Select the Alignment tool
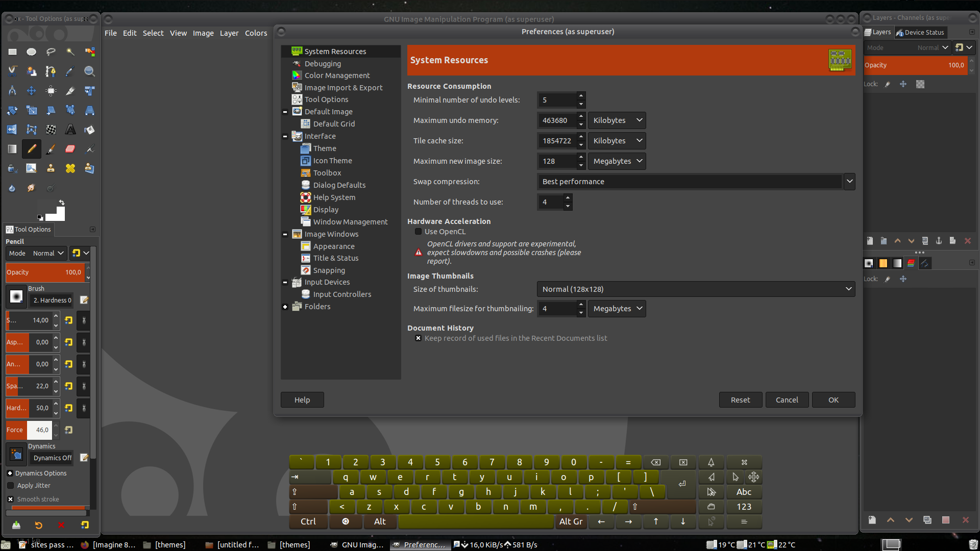Viewport: 980px width, 551px height. 51,91
